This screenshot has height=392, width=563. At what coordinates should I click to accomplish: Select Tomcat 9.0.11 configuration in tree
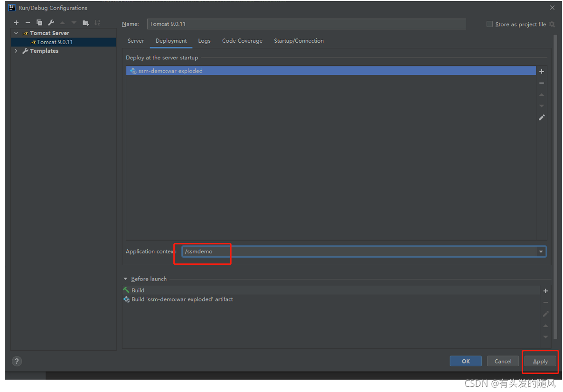[64, 42]
